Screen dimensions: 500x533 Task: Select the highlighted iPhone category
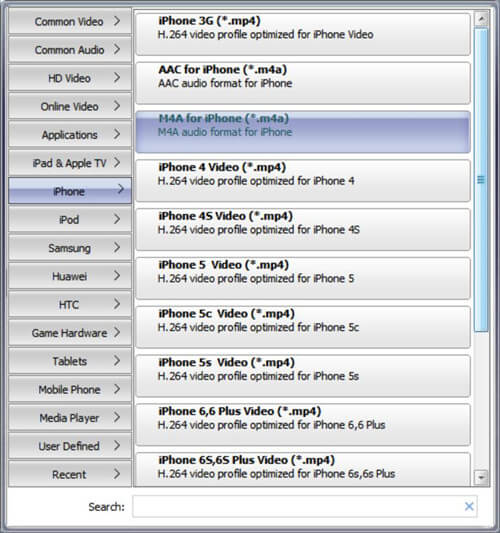[x=70, y=191]
